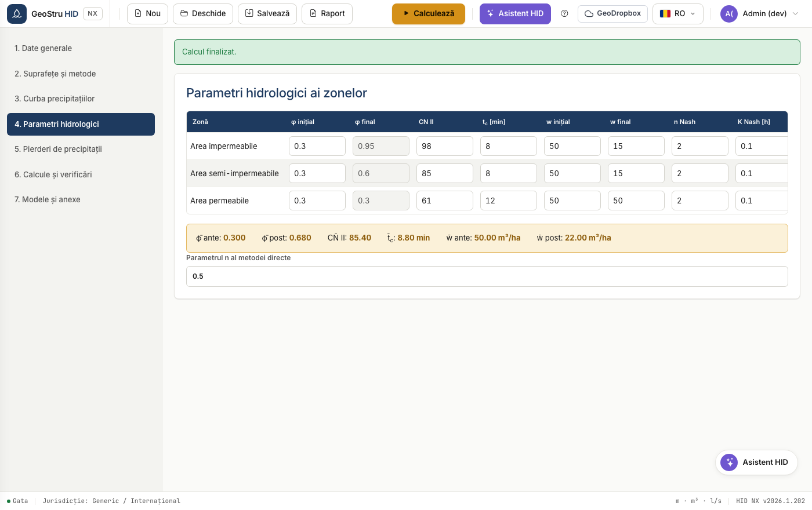Click φ final field of Area permeabile
The image size is (812, 510).
coord(381,201)
